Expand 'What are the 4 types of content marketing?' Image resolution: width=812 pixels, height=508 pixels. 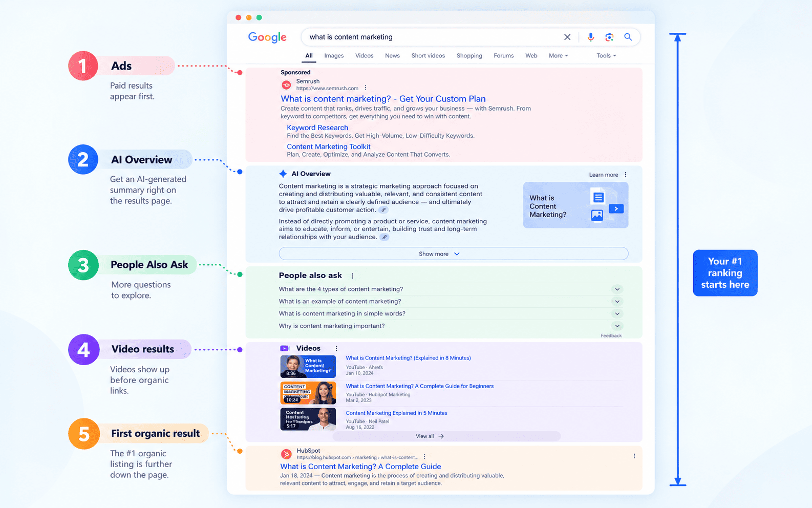point(617,289)
